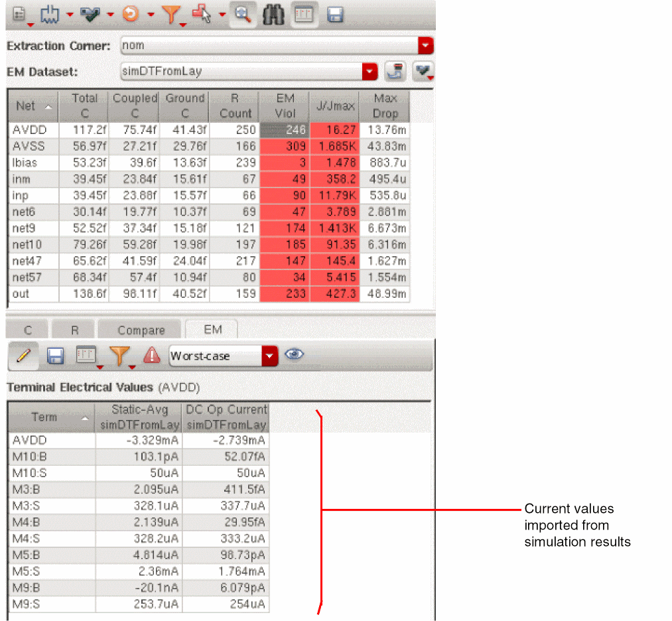
Task: Select the red EM Viol cell for AVSS
Action: (x=285, y=146)
